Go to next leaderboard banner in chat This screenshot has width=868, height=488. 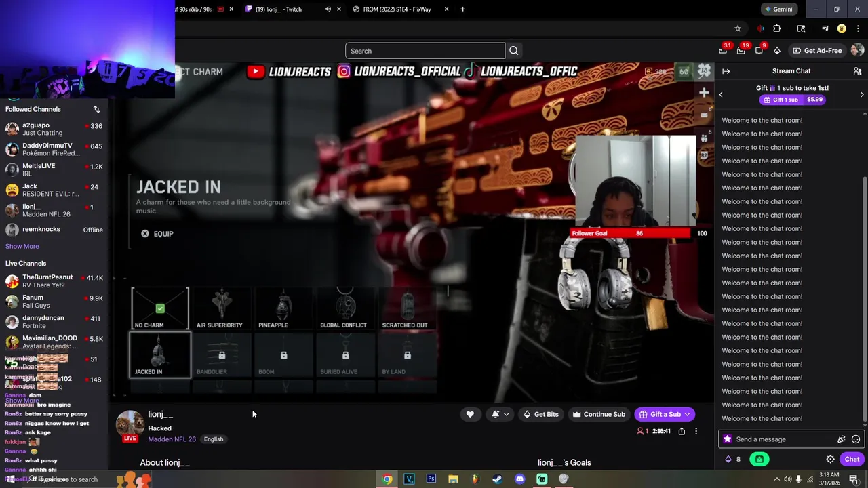[x=862, y=94]
